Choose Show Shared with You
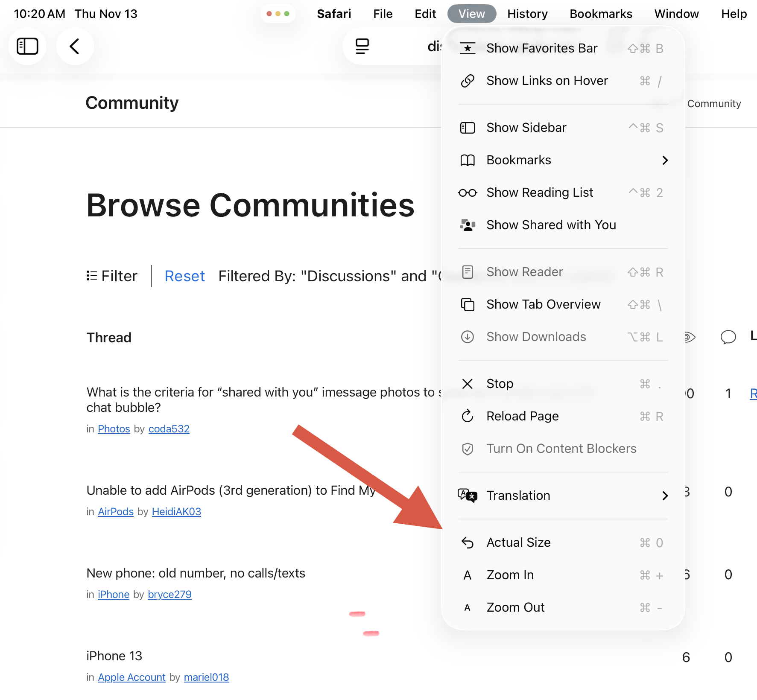Screen dimensions: 757x700 pyautogui.click(x=563, y=225)
